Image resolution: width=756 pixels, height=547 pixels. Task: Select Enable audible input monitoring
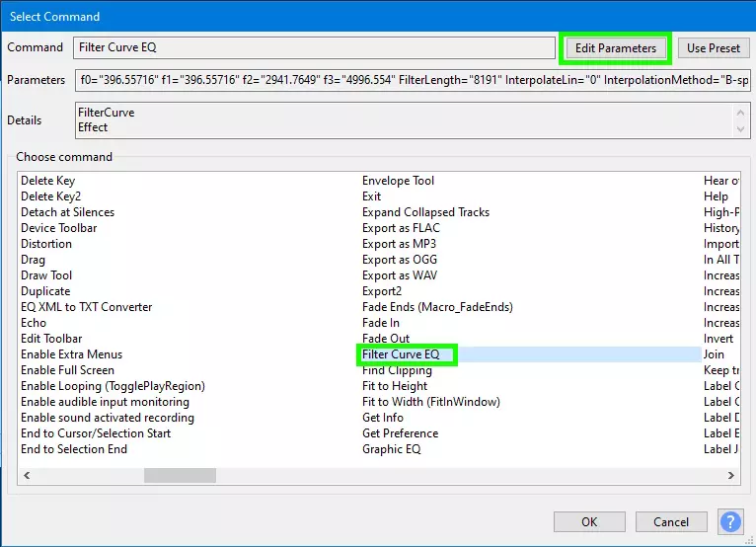click(105, 402)
